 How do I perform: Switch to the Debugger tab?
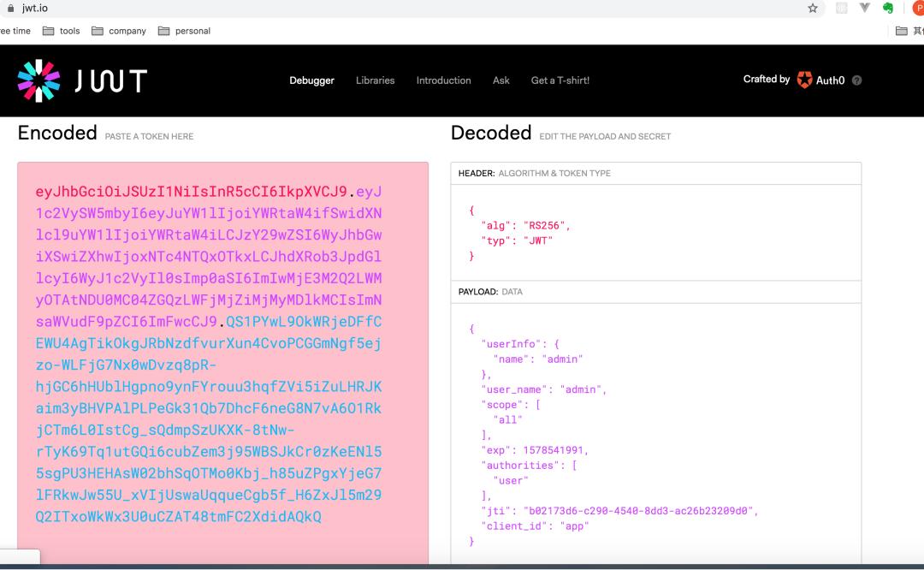[x=311, y=80]
